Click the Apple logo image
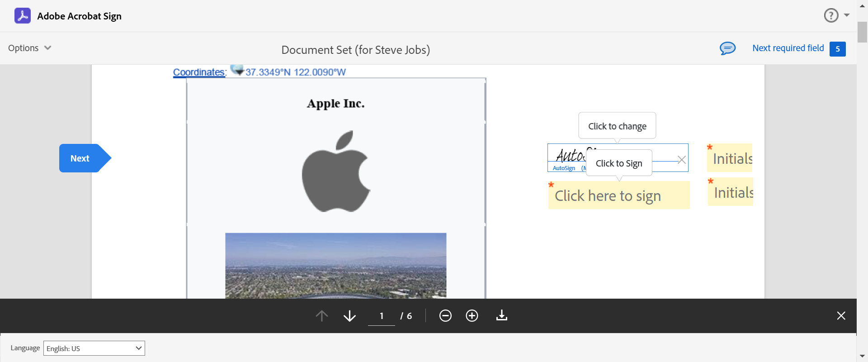Screen dimensions: 868x362 coord(336,171)
